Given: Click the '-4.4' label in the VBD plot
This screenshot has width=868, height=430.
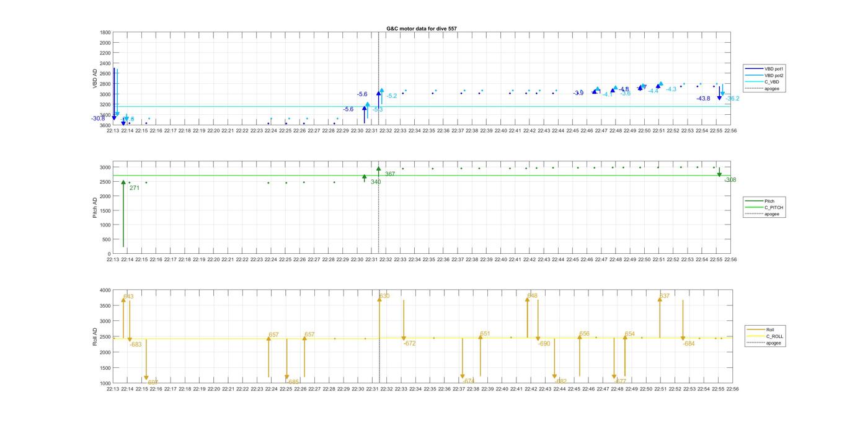Looking at the screenshot, I should 653,91.
